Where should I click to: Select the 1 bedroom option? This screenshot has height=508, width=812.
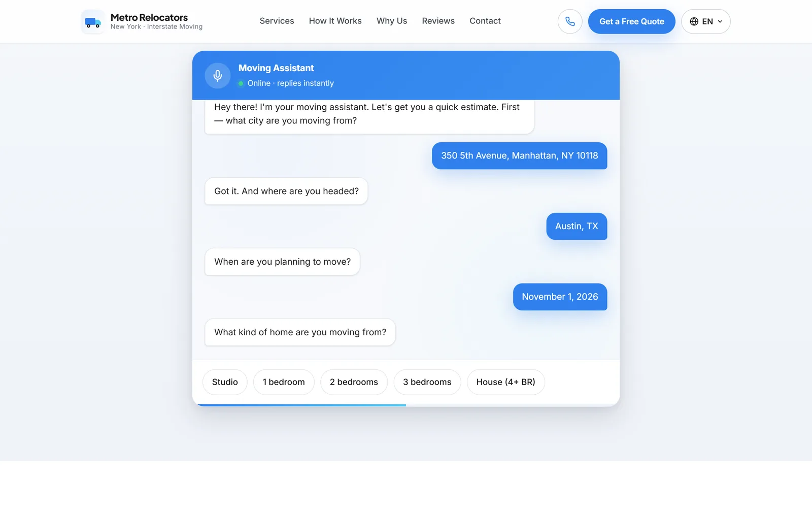[284, 382]
